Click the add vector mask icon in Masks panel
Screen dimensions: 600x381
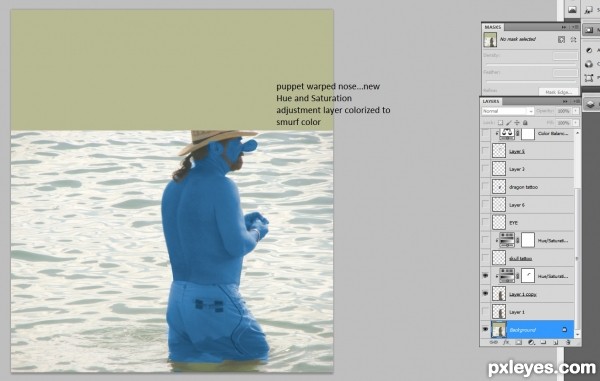click(573, 39)
